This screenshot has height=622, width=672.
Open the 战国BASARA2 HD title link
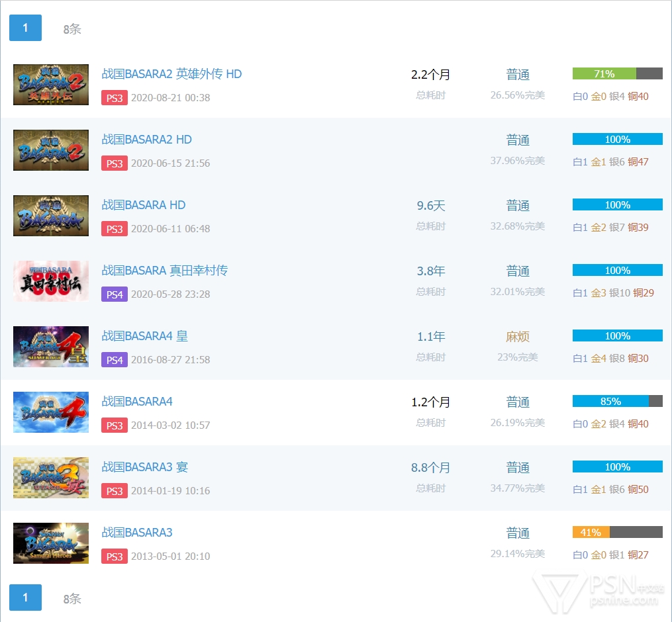(146, 140)
